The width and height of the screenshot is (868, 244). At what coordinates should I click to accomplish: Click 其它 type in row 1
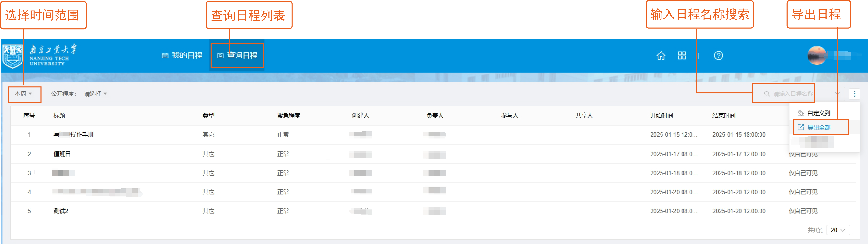[208, 135]
